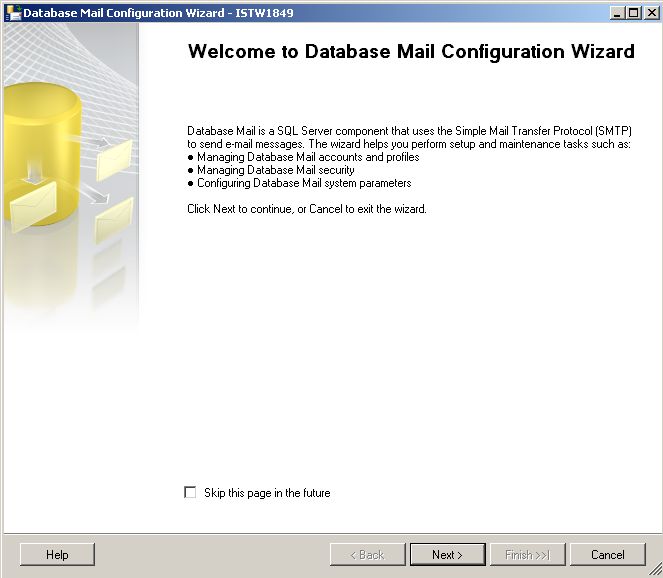Viewport: 663px width, 578px height.
Task: Click the 'Welcome to Database Mail Configuration Wizard' heading
Action: click(411, 52)
